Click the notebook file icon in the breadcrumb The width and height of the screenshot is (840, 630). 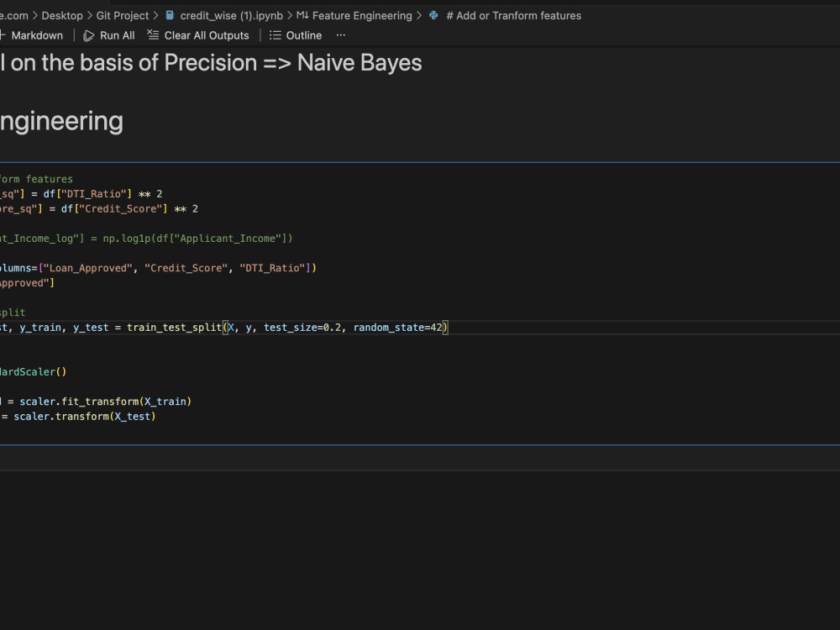pyautogui.click(x=170, y=15)
